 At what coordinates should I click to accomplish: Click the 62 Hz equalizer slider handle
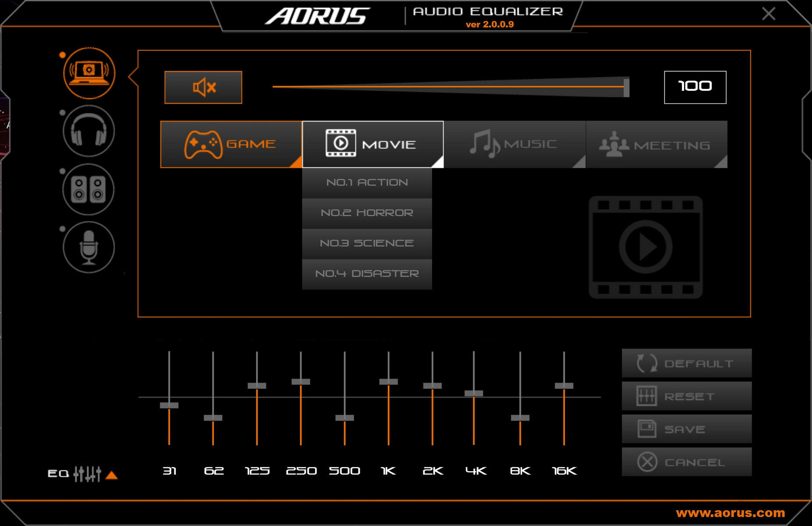click(213, 418)
